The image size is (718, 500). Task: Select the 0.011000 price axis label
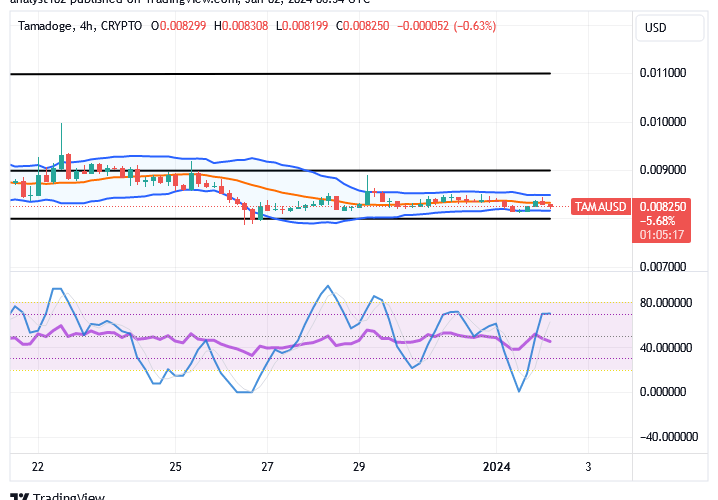(663, 73)
